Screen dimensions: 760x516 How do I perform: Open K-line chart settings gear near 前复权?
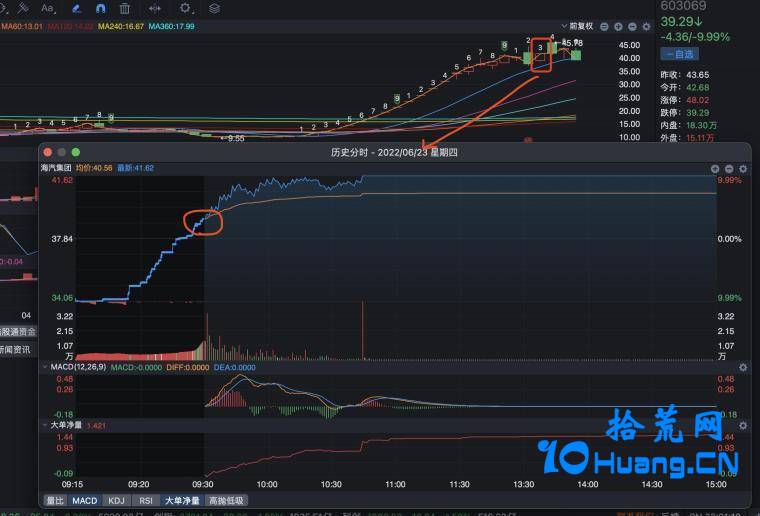646,27
